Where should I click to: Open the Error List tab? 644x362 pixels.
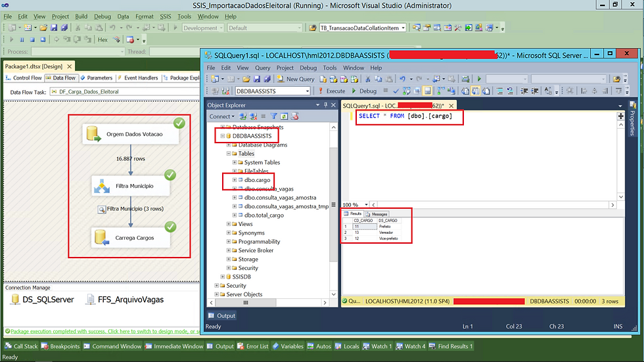click(x=253, y=346)
